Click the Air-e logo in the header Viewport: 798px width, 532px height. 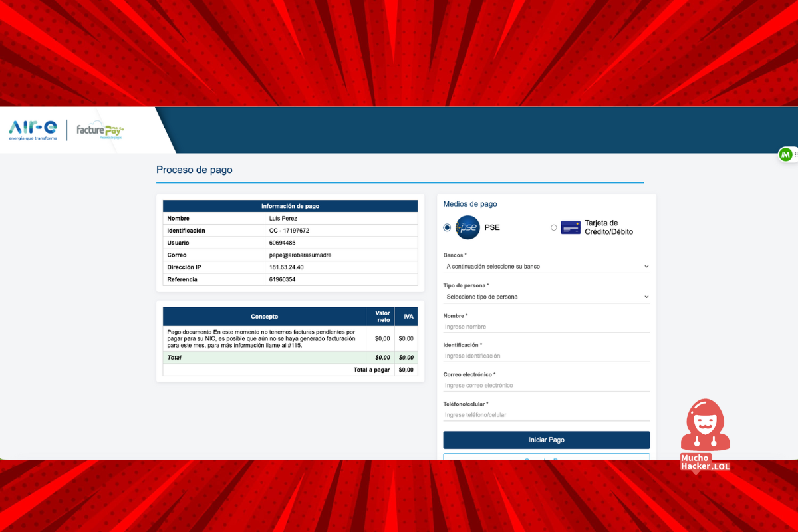[x=33, y=130]
